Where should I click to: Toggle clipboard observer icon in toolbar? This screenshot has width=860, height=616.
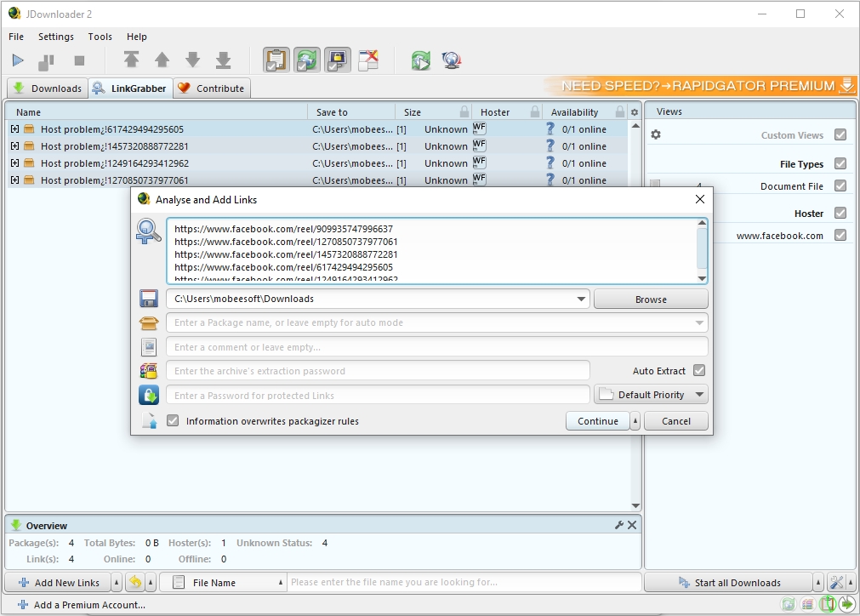pos(276,60)
